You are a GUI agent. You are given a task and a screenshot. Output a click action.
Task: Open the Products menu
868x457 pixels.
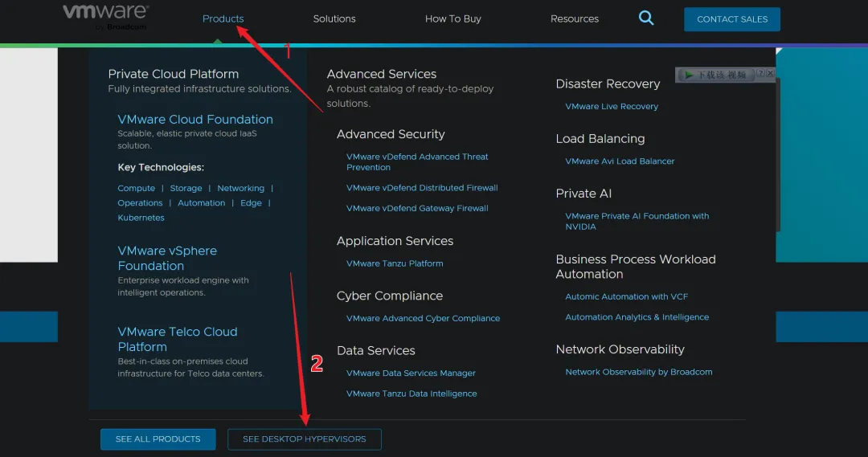pyautogui.click(x=223, y=18)
